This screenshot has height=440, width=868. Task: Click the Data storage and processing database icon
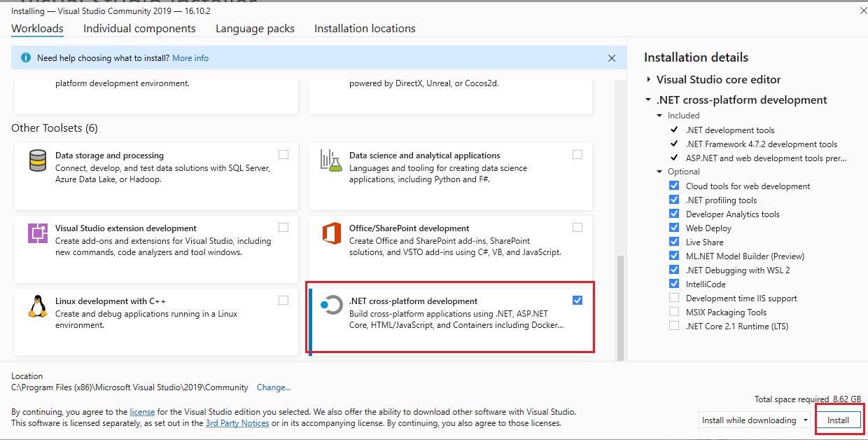pos(38,160)
